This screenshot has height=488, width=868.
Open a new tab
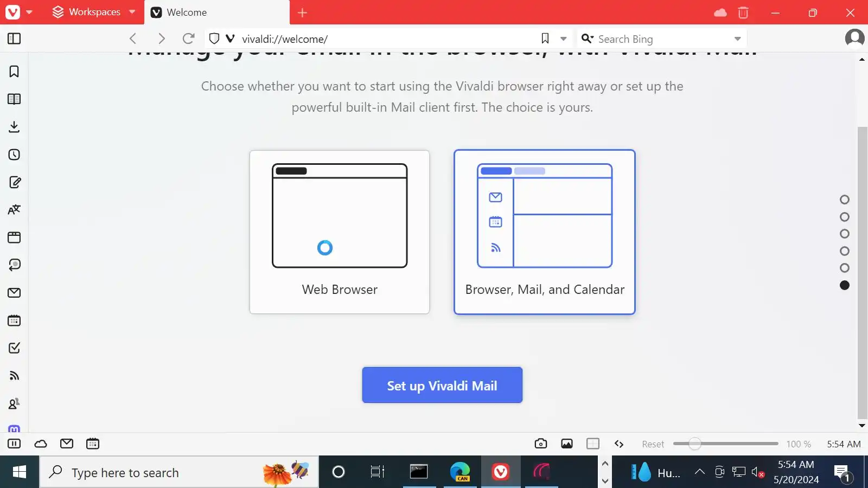(x=303, y=12)
